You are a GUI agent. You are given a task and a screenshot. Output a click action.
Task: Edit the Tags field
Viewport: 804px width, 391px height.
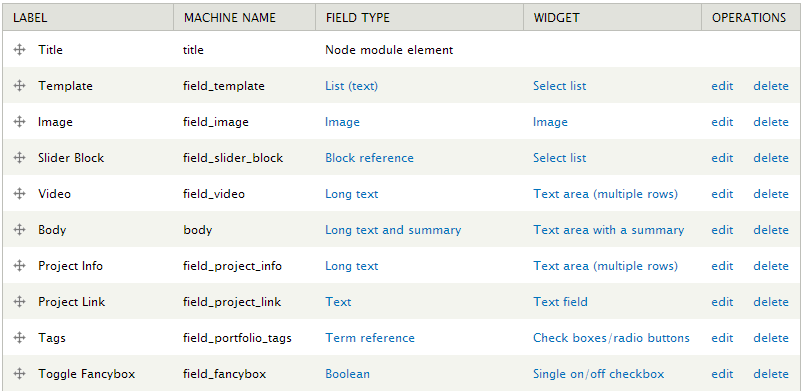tap(722, 338)
